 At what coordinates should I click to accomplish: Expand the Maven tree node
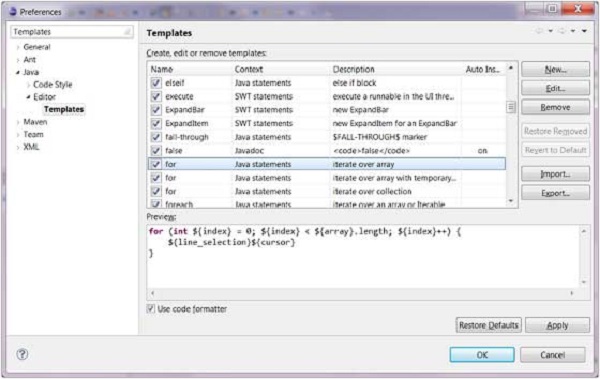click(18, 122)
